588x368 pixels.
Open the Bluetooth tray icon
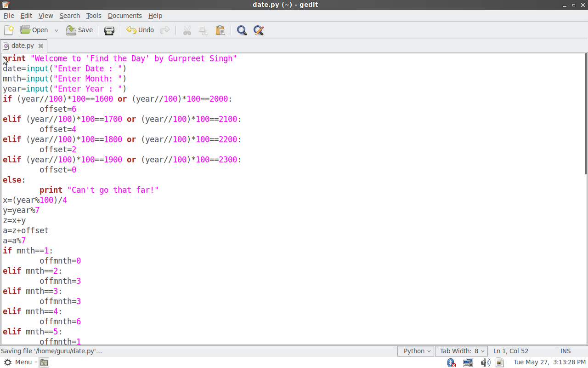tap(451, 362)
